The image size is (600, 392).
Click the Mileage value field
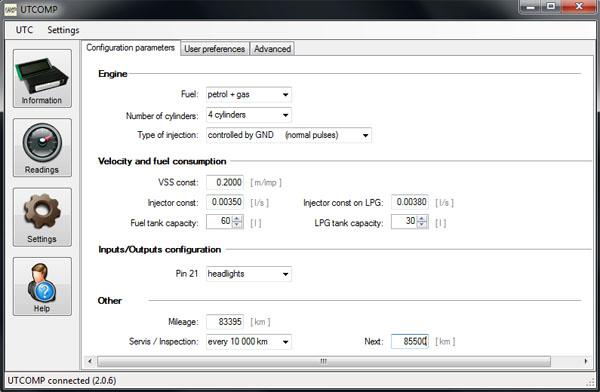225,322
